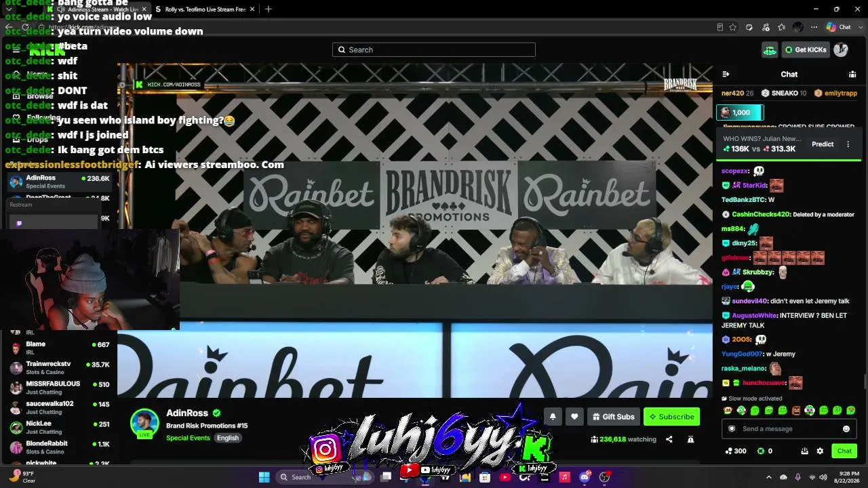Open MISSRFABULOUS channel in sidebar
The image size is (868, 488).
(60, 388)
